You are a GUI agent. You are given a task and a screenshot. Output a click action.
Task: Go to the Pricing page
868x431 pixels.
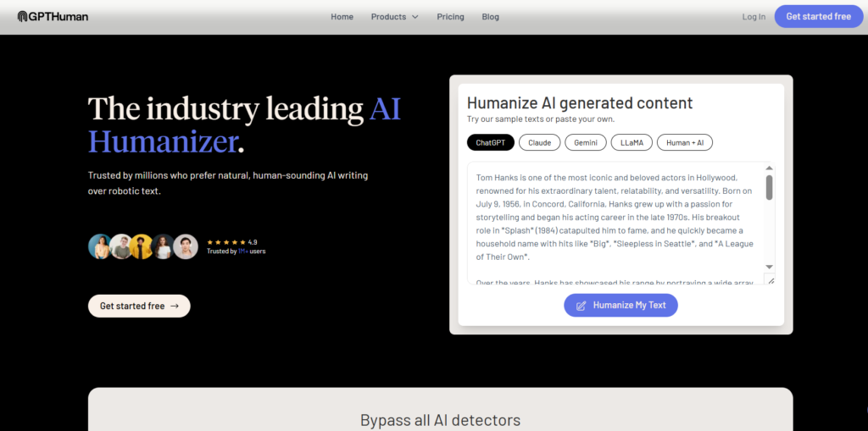[451, 17]
